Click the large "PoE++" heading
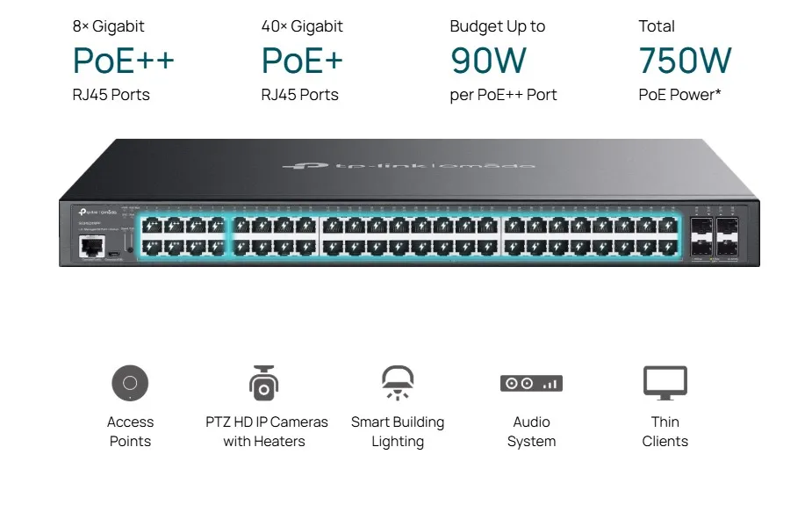 pyautogui.click(x=124, y=61)
